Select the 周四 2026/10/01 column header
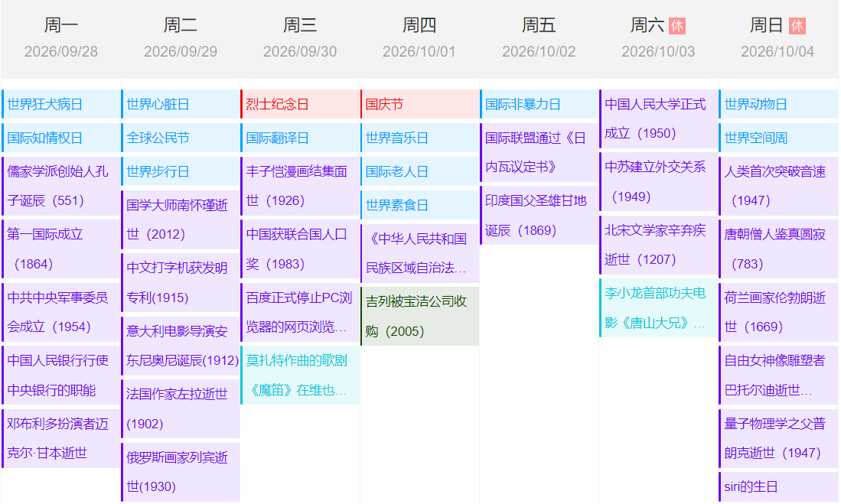Screen dimensions: 841x504 point(419,38)
